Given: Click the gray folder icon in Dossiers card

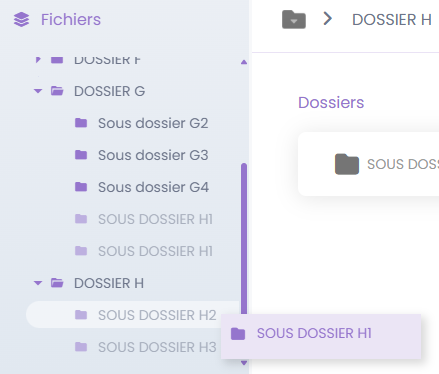Looking at the screenshot, I should coord(347,164).
